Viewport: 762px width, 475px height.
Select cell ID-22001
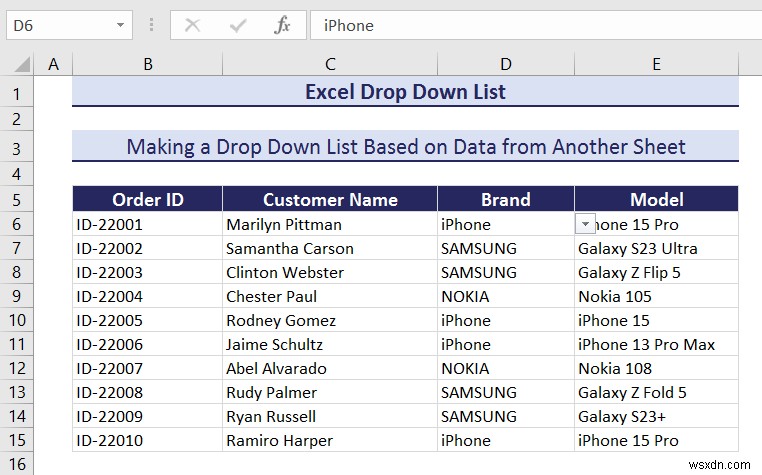(148, 224)
